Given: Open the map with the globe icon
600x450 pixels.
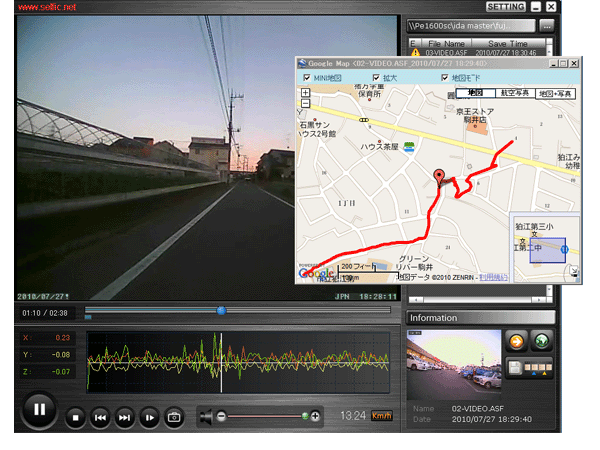Looking at the screenshot, I should 541,341.
